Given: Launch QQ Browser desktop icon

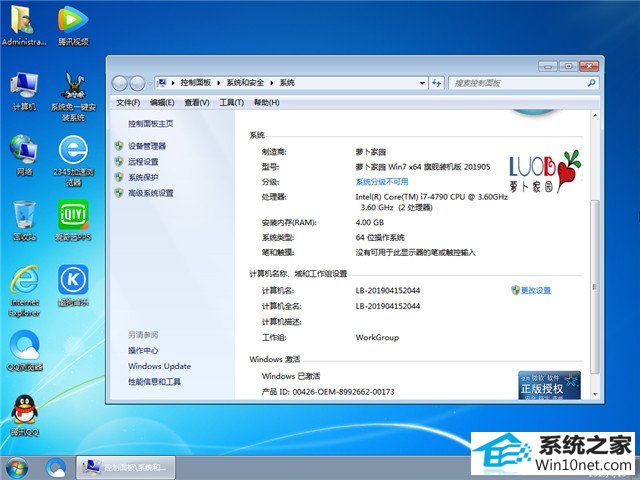Looking at the screenshot, I should 24,350.
